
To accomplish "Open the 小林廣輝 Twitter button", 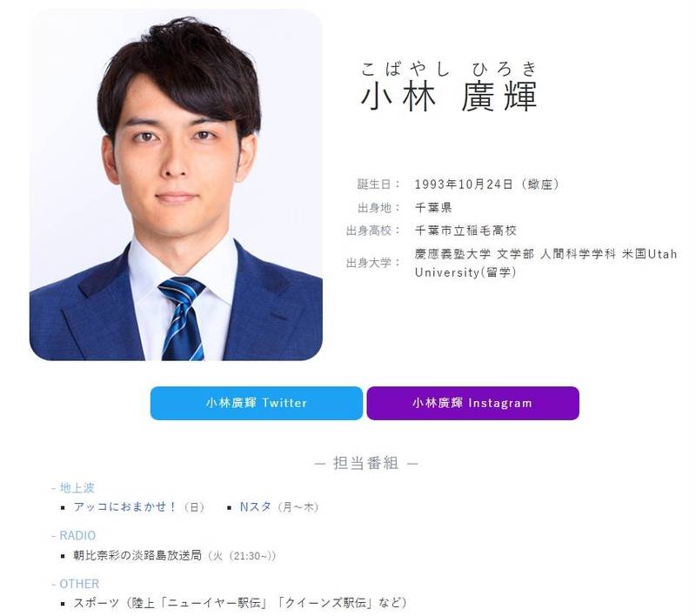I will click(256, 403).
